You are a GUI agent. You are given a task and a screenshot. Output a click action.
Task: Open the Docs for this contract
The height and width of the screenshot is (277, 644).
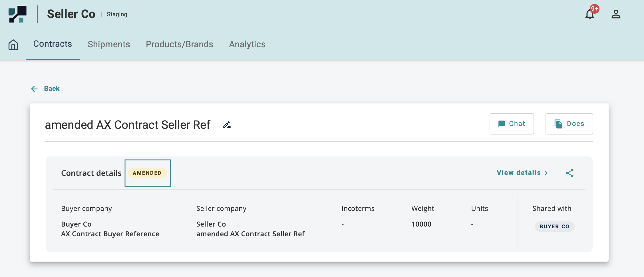click(x=569, y=124)
